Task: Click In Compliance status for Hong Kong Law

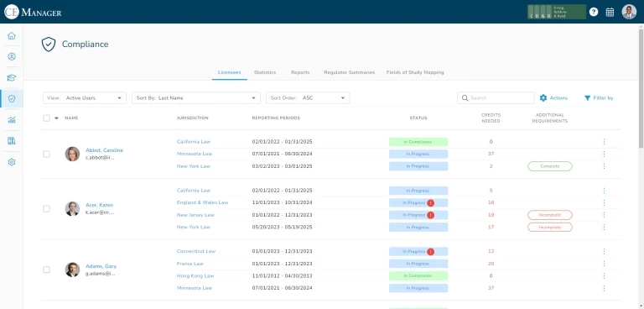Action: coord(418,275)
